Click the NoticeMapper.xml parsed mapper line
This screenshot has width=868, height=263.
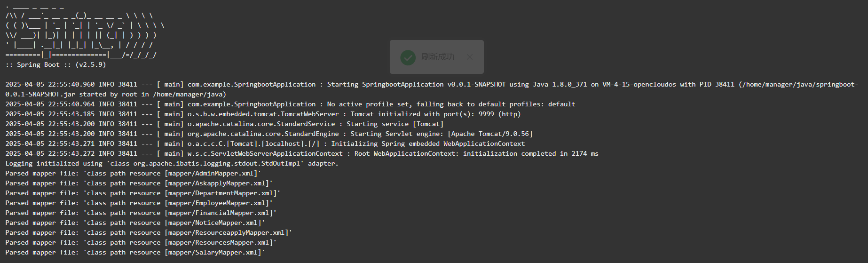(x=135, y=223)
